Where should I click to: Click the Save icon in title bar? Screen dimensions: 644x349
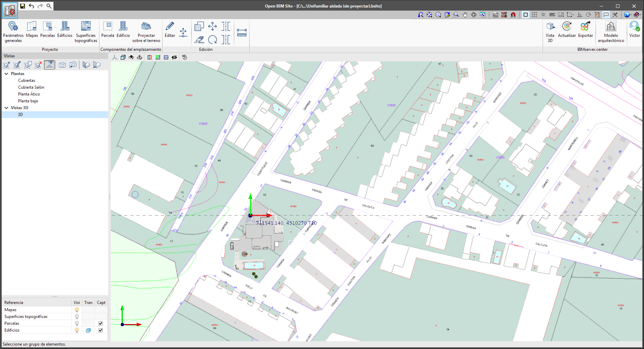pyautogui.click(x=23, y=6)
